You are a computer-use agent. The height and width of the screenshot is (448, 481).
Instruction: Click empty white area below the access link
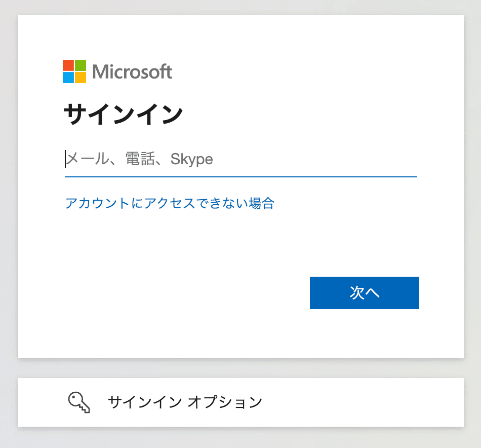pos(184,246)
